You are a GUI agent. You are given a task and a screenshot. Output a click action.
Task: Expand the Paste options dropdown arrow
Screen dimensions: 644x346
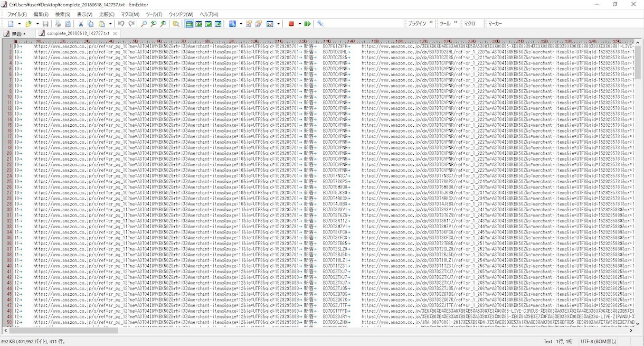coord(110,24)
